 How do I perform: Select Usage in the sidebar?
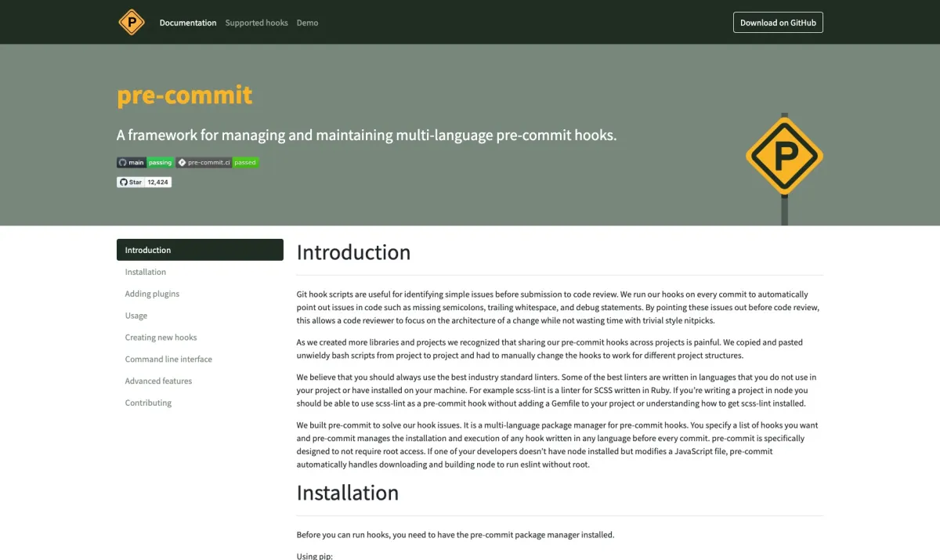click(200, 316)
